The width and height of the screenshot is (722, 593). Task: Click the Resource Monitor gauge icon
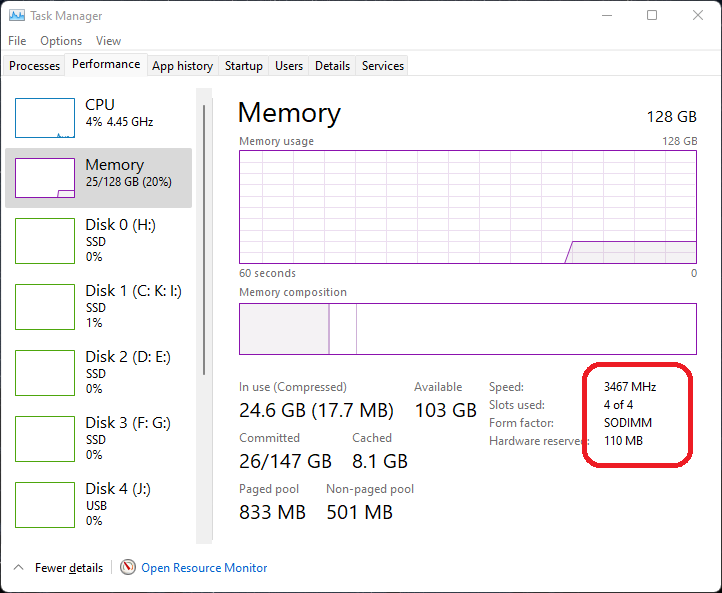click(128, 568)
